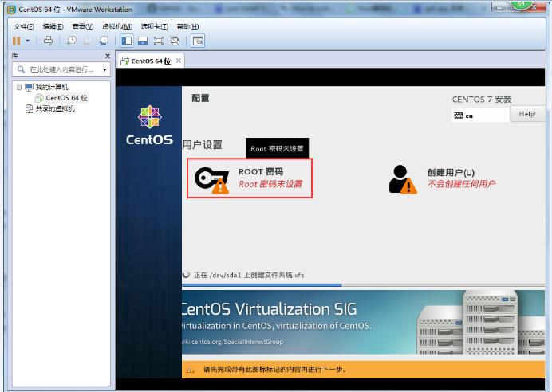552x392 pixels.
Task: Open the 虚拟机(M) menu
Action: point(117,27)
